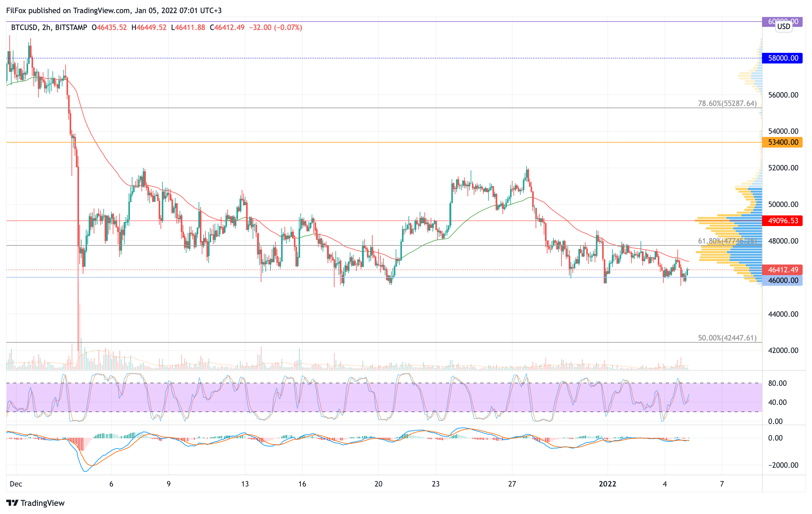
Task: Click the TradingView text link at bottom
Action: click(x=42, y=503)
